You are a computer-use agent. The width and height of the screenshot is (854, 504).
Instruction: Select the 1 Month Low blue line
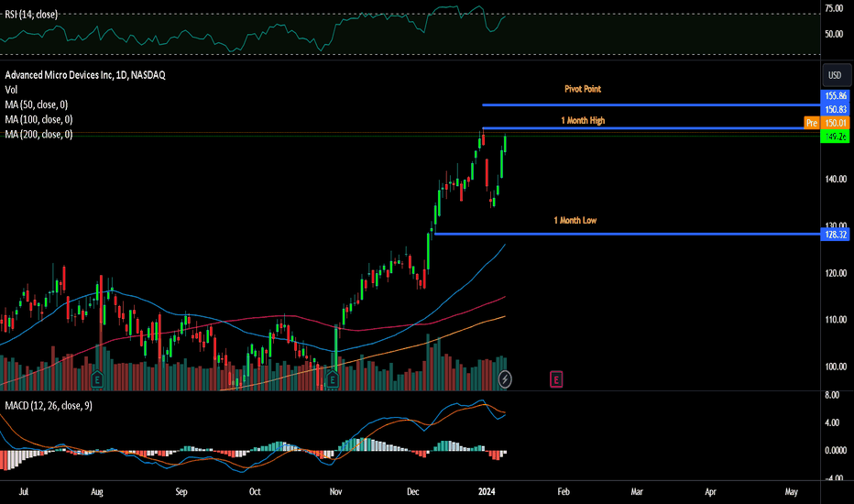click(x=628, y=234)
